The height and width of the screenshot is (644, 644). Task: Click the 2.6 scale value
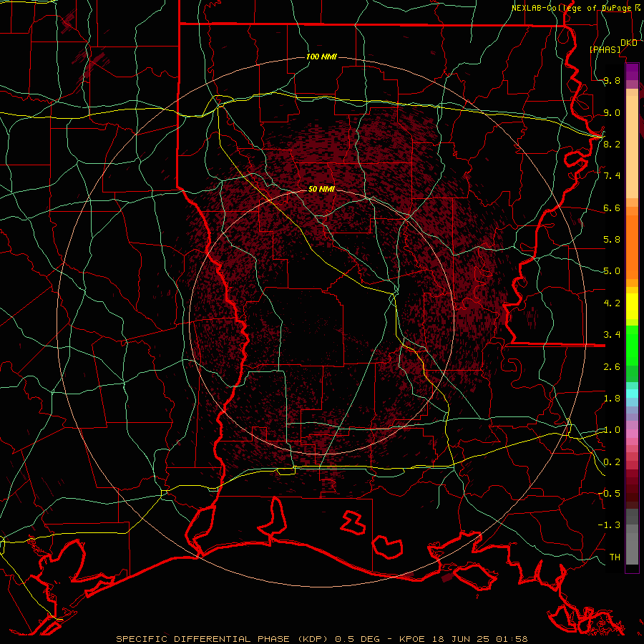click(612, 367)
